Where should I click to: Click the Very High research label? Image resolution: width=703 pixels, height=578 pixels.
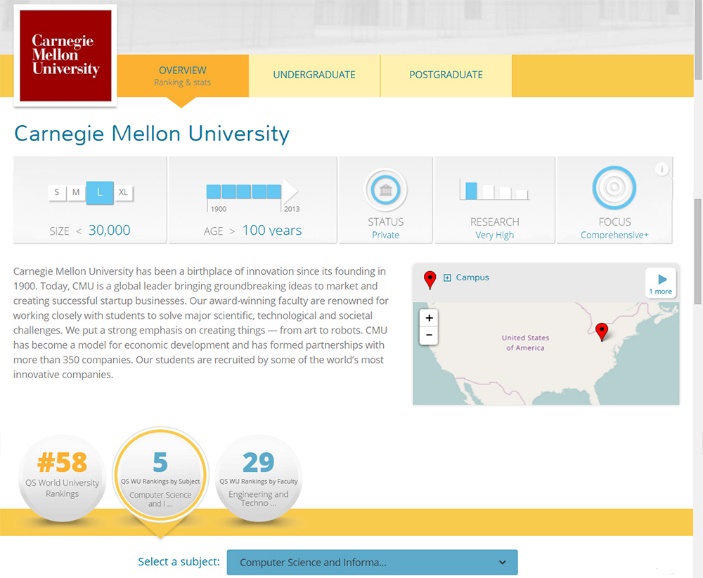[x=495, y=235]
